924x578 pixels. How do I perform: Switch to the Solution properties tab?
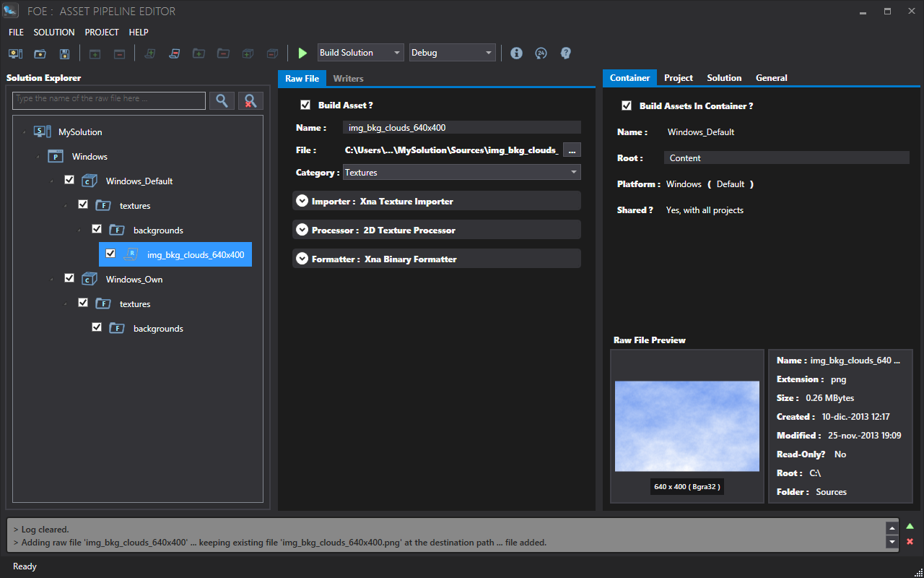(x=724, y=78)
